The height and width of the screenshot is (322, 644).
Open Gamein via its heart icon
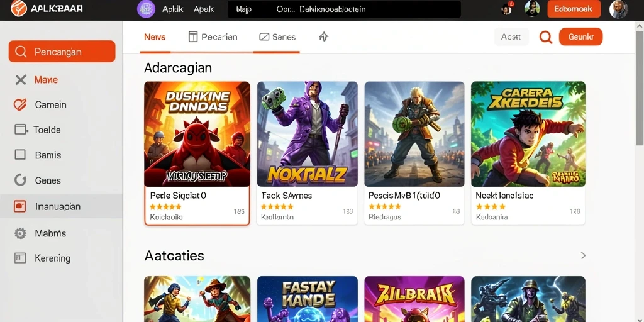pyautogui.click(x=20, y=105)
